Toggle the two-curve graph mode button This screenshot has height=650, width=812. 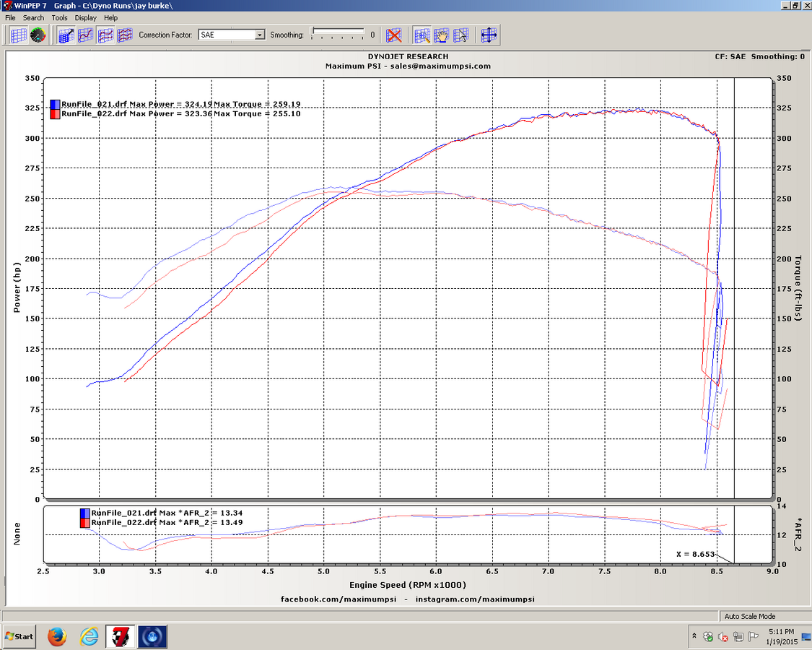(x=105, y=35)
